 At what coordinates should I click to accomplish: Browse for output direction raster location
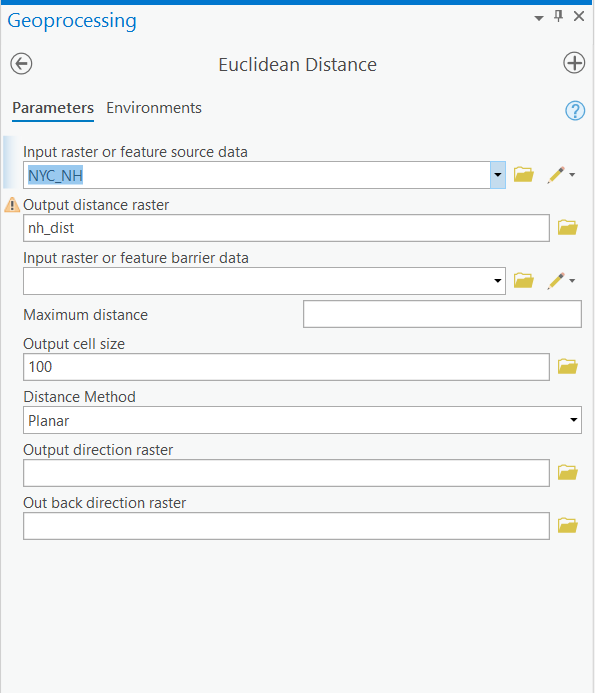(568, 472)
